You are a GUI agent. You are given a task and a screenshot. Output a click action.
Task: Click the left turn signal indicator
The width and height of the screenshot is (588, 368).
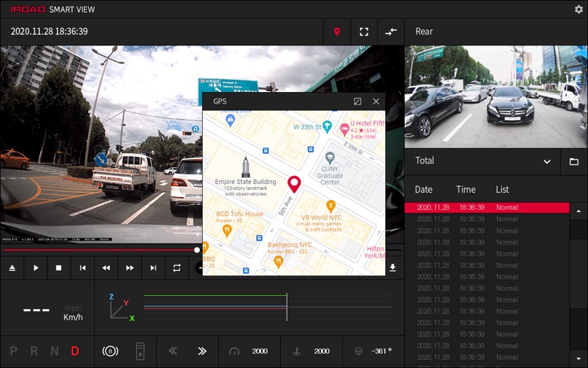pyautogui.click(x=173, y=351)
